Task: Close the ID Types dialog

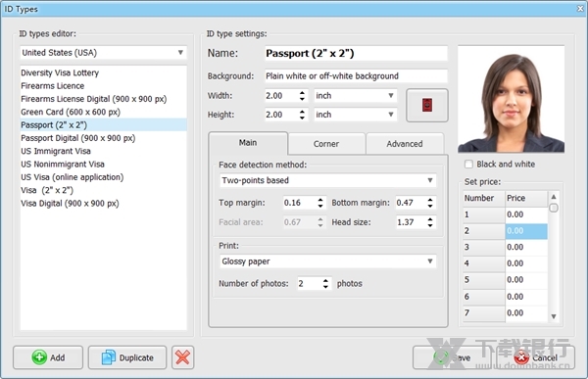Action: pyautogui.click(x=580, y=9)
